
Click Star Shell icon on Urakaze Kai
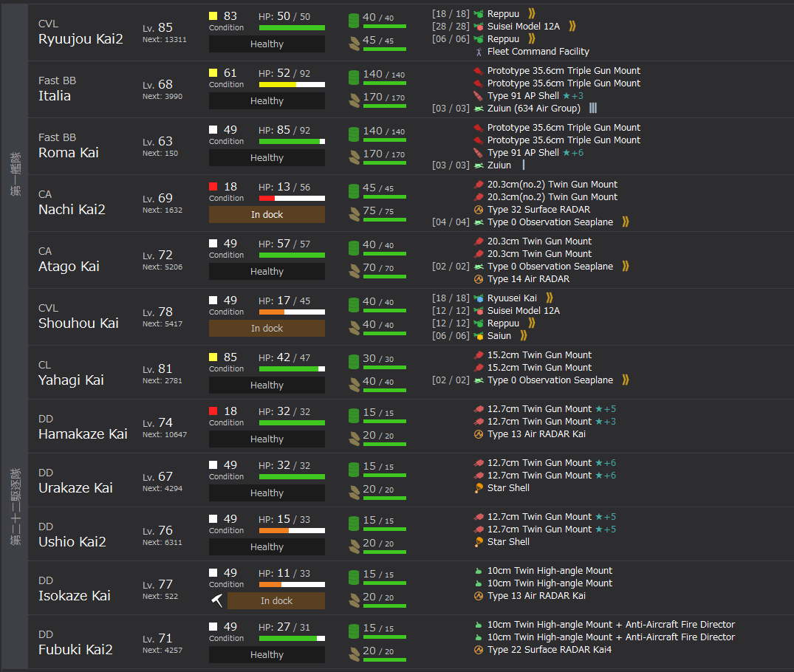[479, 488]
